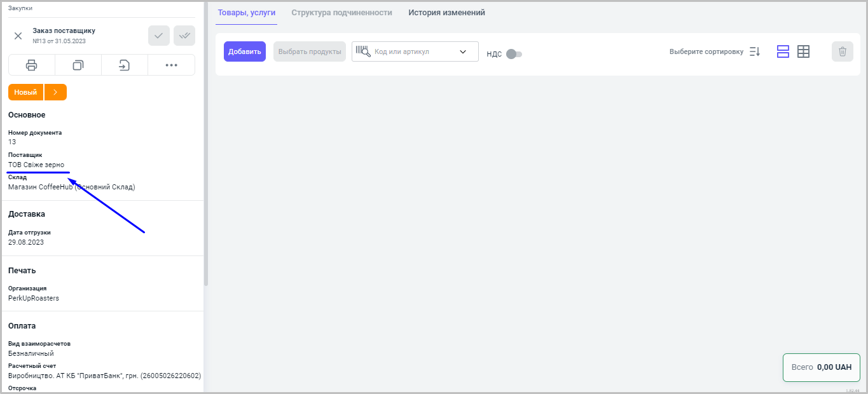Viewport: 868px width, 394px height.
Task: Open the Выберите сортировку selector
Action: tap(706, 51)
